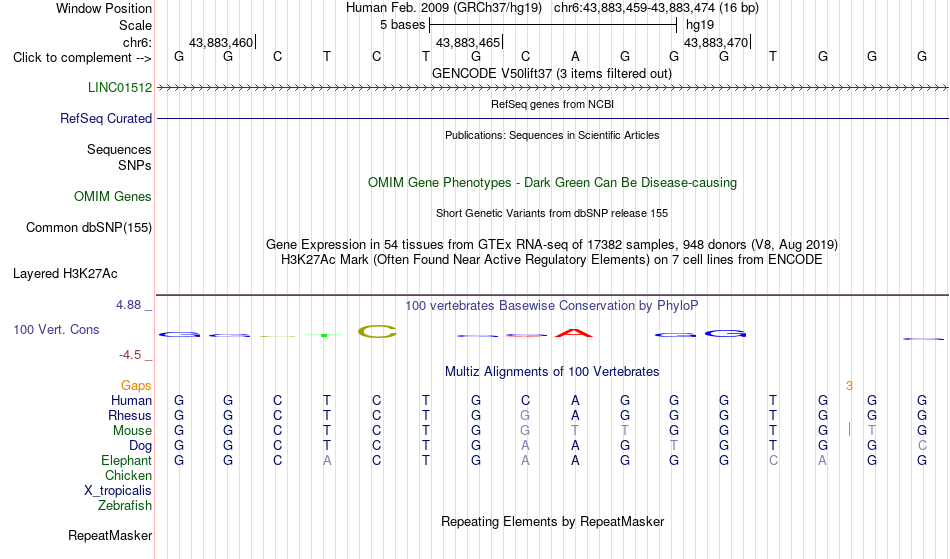Click the OMIM Gene Phenotypes title

pos(553,182)
